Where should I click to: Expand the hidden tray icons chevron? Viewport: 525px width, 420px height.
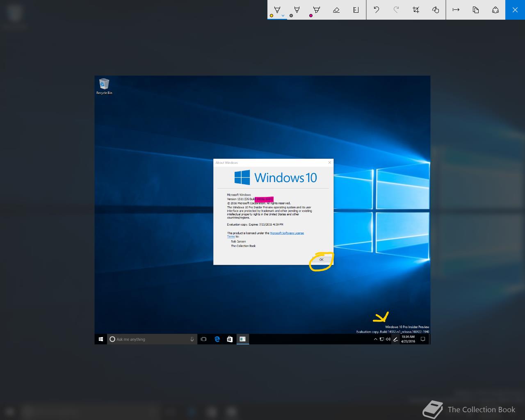coord(375,339)
